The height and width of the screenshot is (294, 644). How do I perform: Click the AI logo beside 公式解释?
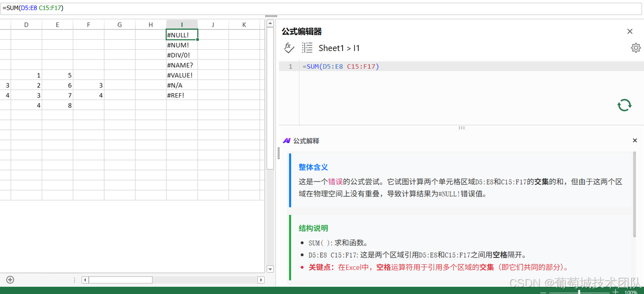[287, 141]
